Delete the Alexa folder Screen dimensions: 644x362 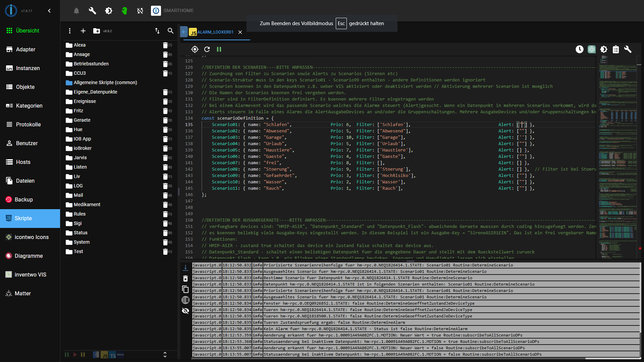pyautogui.click(x=165, y=45)
